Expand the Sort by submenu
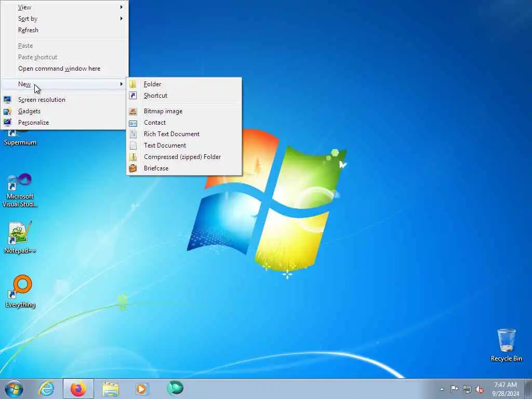 tap(64, 19)
